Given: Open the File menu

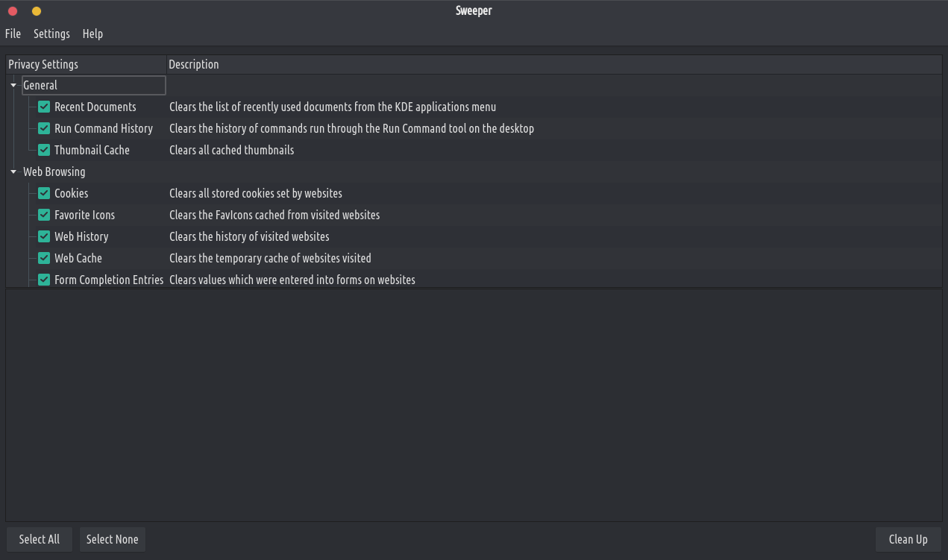Looking at the screenshot, I should pos(13,34).
